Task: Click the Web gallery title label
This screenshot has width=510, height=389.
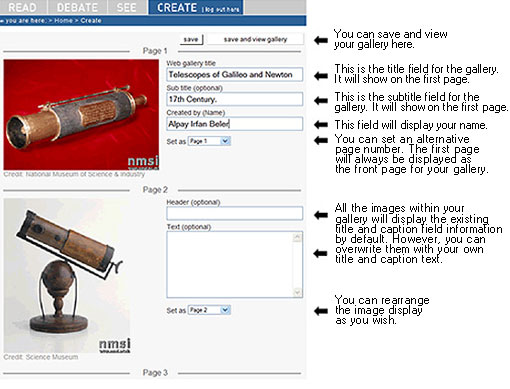Action: 191,63
